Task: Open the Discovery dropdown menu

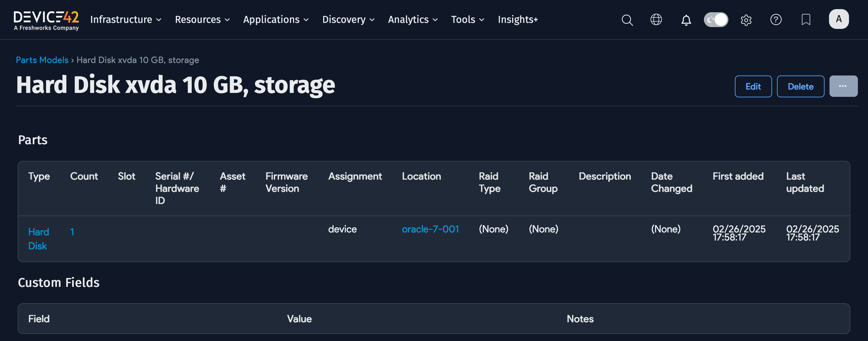Action: click(x=348, y=20)
